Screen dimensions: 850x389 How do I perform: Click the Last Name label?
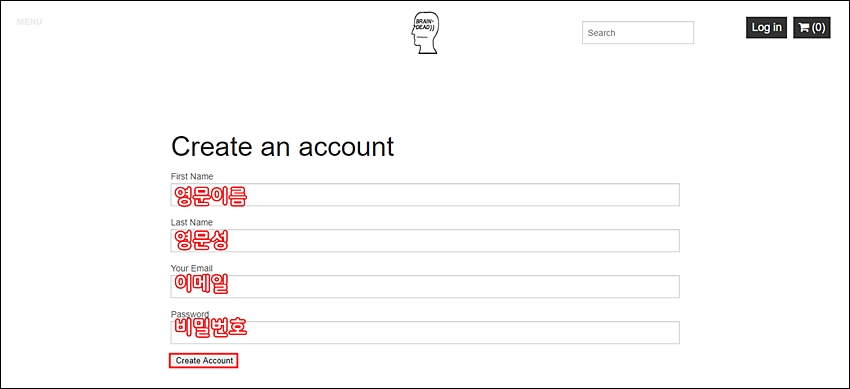click(x=191, y=223)
